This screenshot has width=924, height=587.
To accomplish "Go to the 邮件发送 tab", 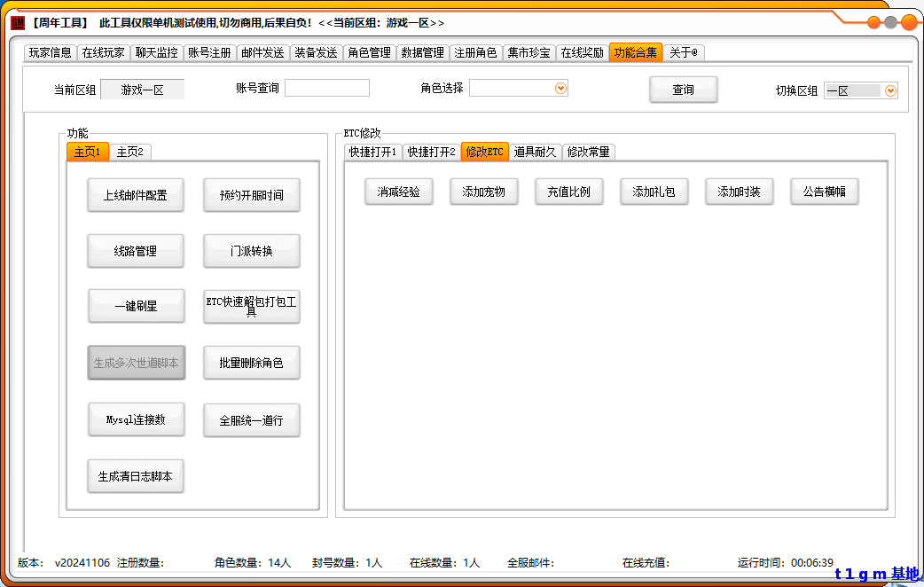I will tap(262, 53).
